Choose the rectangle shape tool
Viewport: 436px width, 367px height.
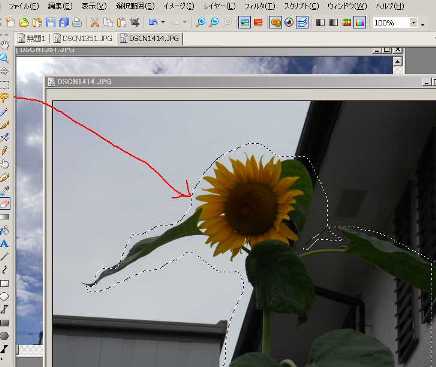click(x=4, y=284)
